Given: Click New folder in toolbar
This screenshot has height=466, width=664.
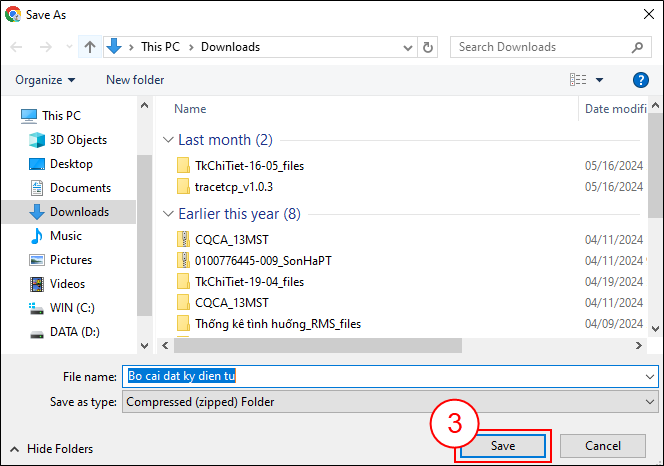Looking at the screenshot, I should [x=135, y=80].
